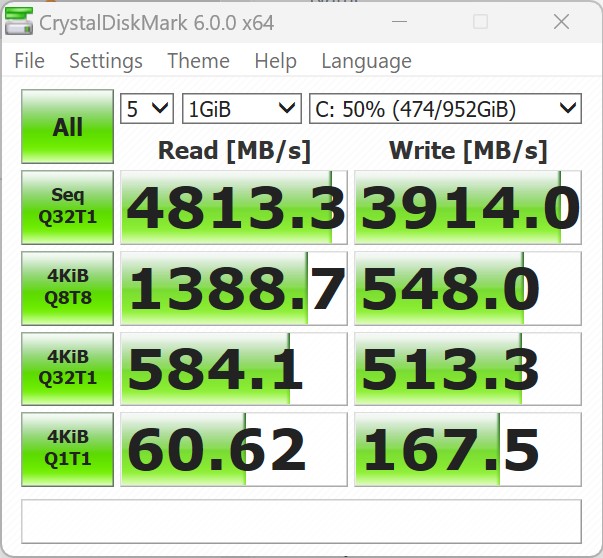This screenshot has height=558, width=603.
Task: Click the 4KiB Q1T1 read result 60.62
Action: [234, 450]
